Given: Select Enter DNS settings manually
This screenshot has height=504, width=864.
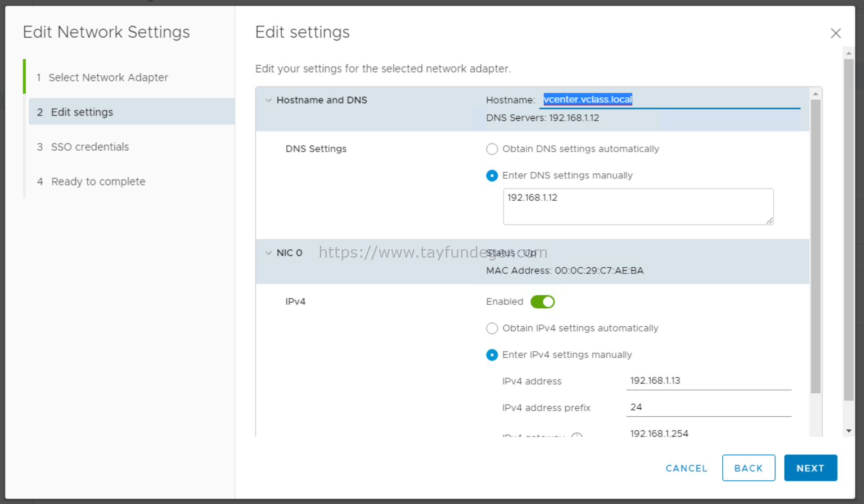Looking at the screenshot, I should coord(492,175).
